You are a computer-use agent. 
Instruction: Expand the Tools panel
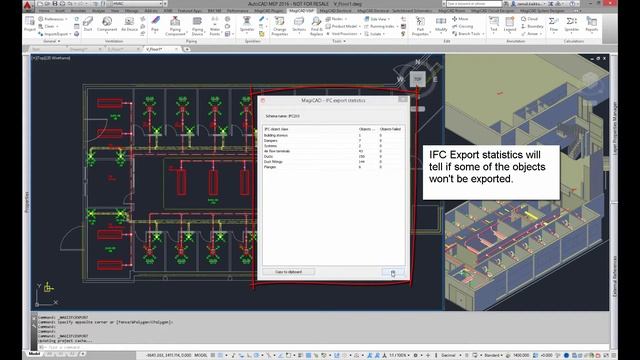tap(339, 41)
